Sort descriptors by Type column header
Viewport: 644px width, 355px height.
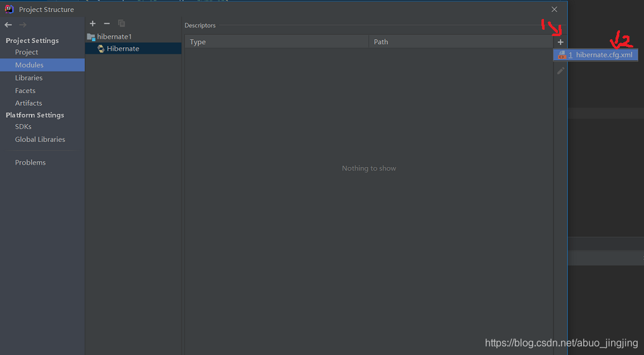pos(277,42)
